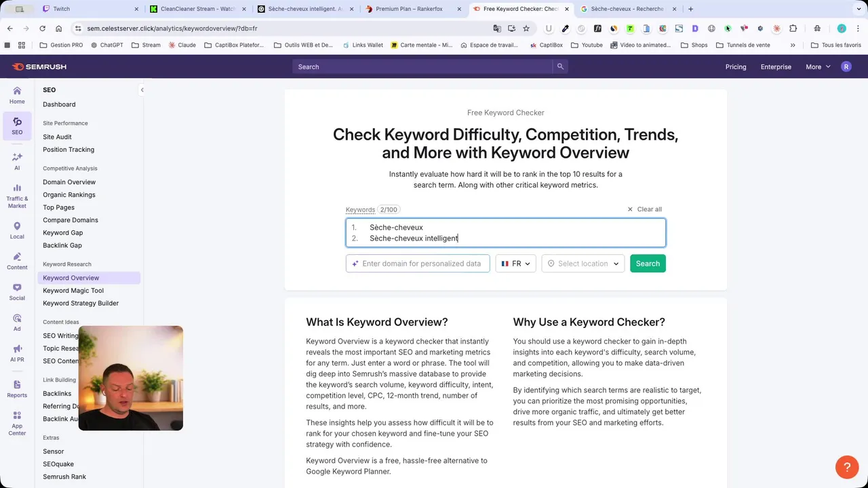Screen dimensions: 868x488
Task: Open the Select location dropdown
Action: click(583, 264)
